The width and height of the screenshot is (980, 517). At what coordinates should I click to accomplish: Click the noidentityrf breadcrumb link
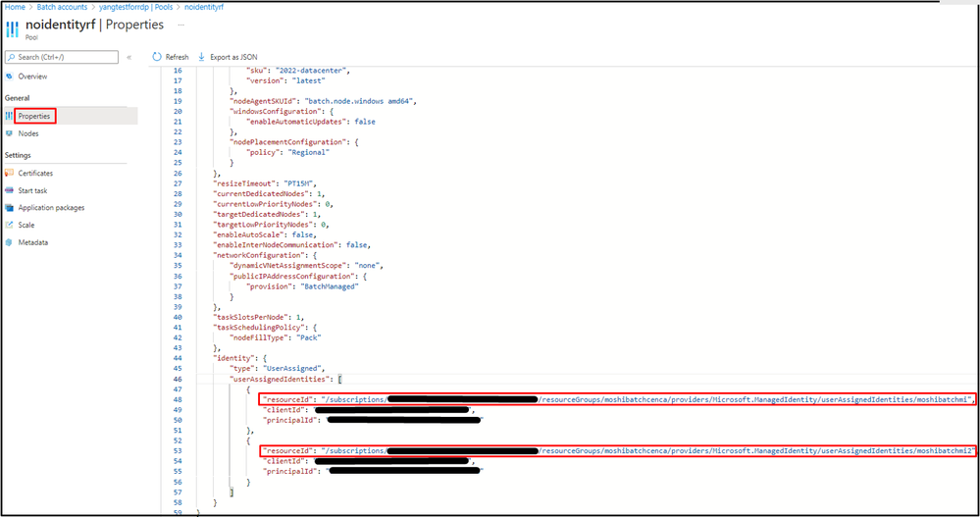204,7
